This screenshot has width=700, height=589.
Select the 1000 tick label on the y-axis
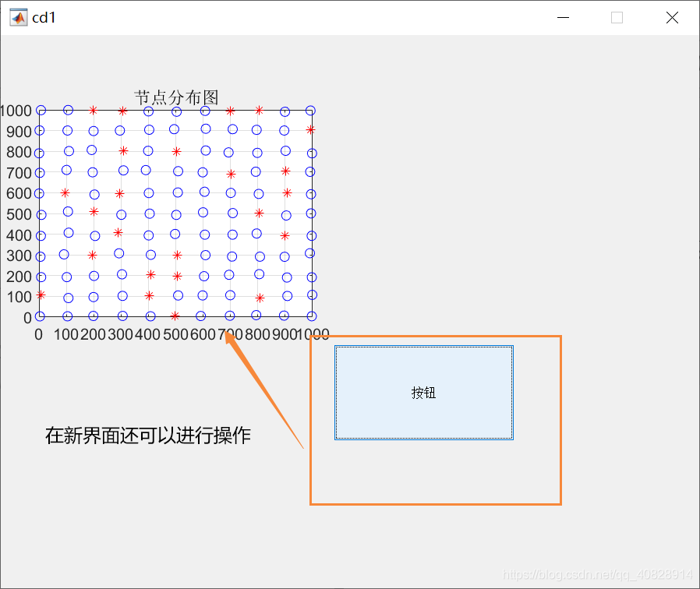[x=16, y=111]
